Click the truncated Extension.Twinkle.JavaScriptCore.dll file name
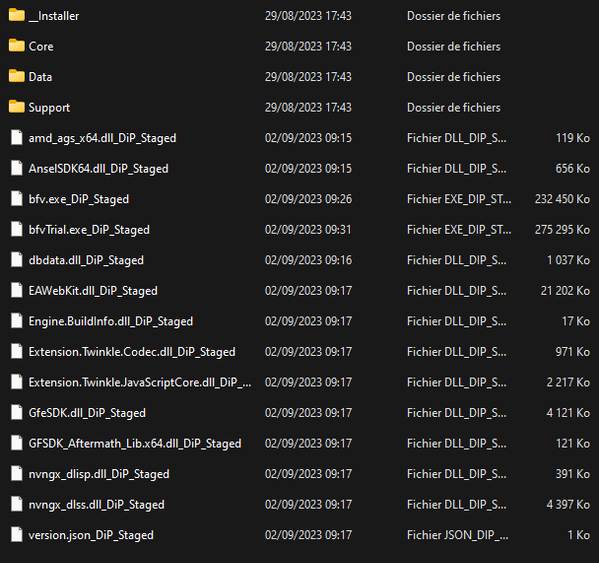599x563 pixels. click(140, 383)
